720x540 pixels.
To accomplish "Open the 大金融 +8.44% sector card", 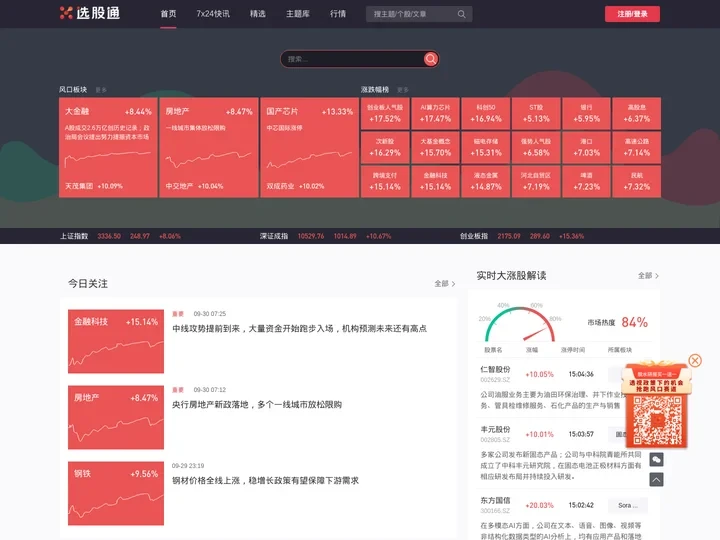I will pos(108,147).
